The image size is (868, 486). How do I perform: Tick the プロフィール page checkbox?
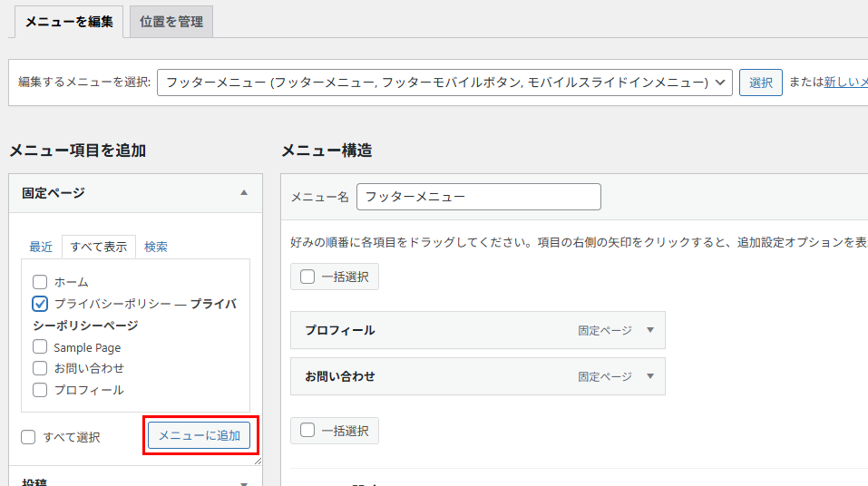click(40, 390)
